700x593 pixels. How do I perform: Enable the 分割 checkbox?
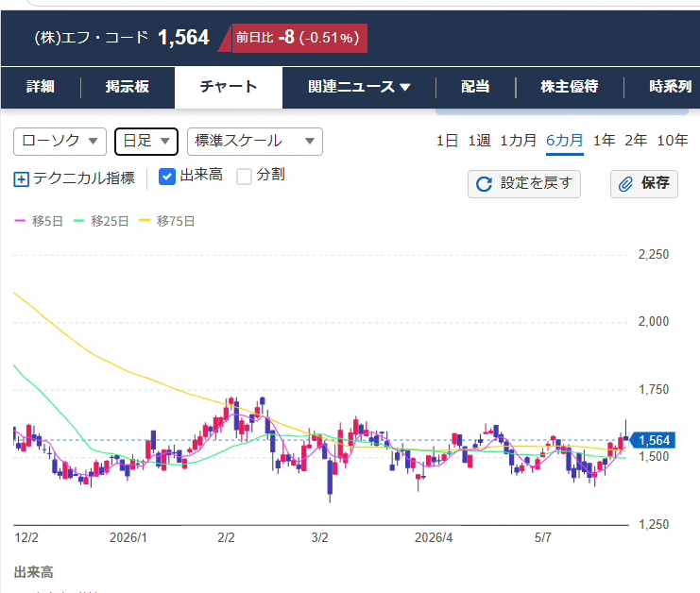click(x=244, y=177)
